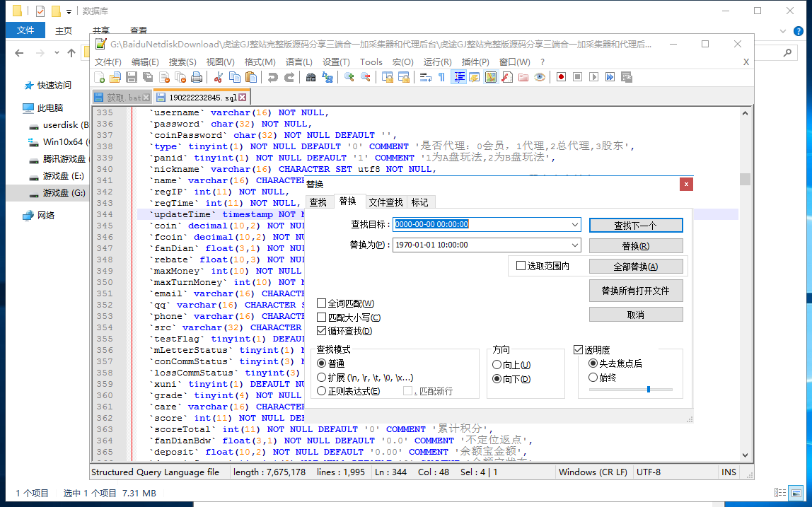The width and height of the screenshot is (812, 507).
Task: Enable the 全词匹配 checkbox
Action: click(x=322, y=303)
